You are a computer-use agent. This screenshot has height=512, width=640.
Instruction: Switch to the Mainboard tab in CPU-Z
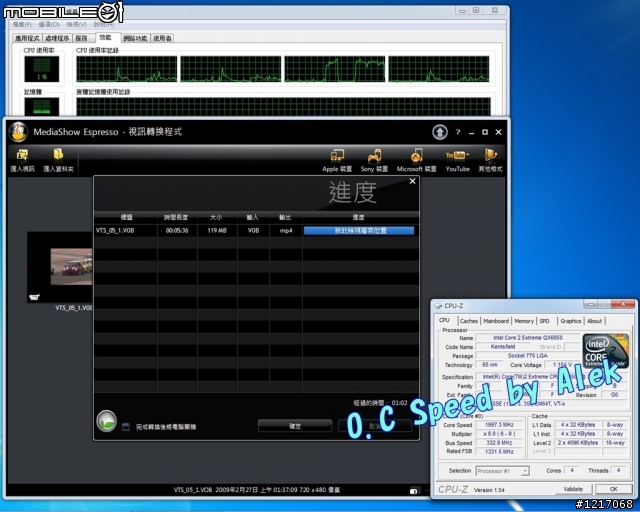[496, 321]
